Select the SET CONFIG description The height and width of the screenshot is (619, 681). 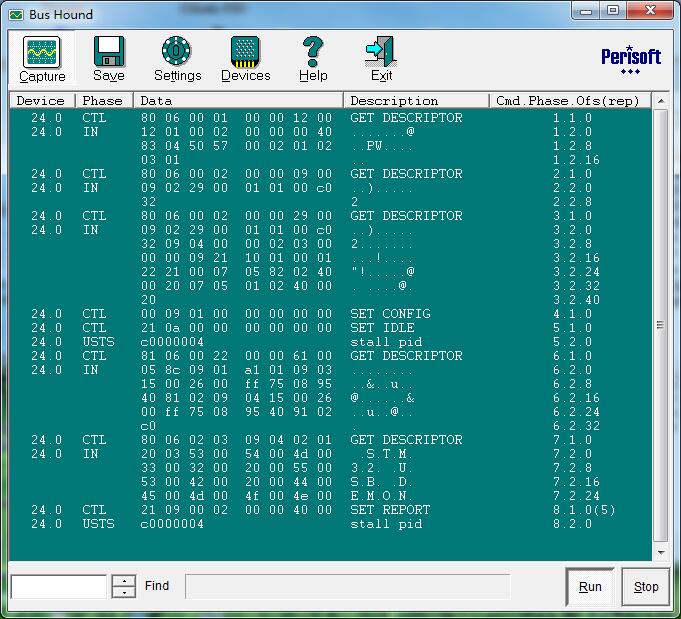coord(390,314)
